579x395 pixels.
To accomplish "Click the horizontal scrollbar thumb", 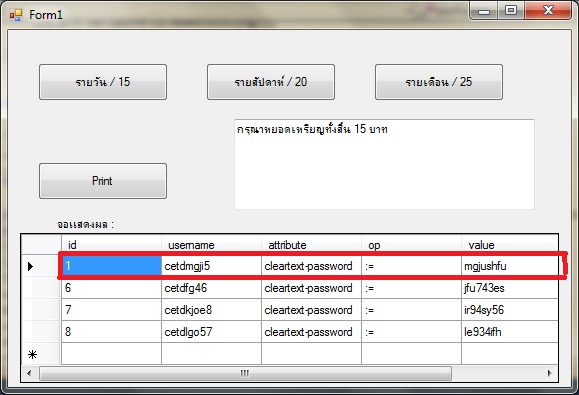I will [x=245, y=373].
